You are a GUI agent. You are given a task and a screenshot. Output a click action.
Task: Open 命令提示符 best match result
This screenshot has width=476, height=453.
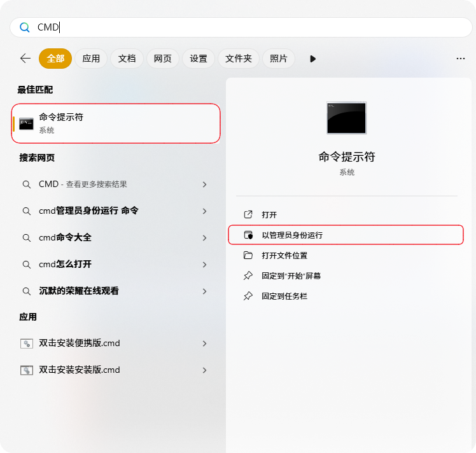(116, 123)
